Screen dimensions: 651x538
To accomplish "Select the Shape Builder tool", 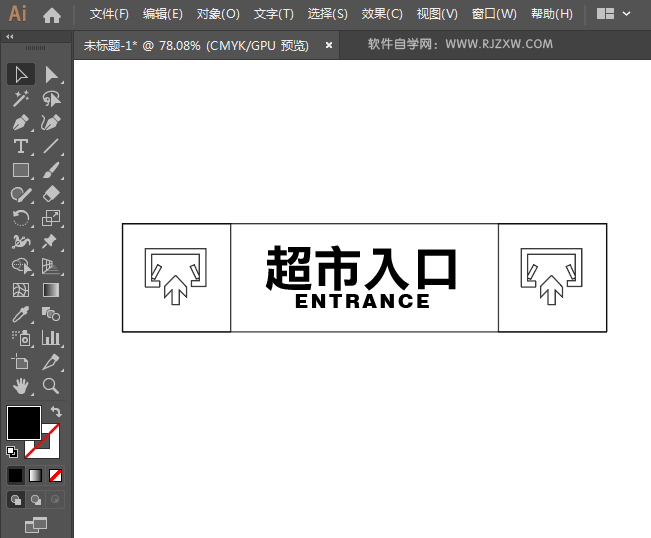I will click(x=21, y=266).
